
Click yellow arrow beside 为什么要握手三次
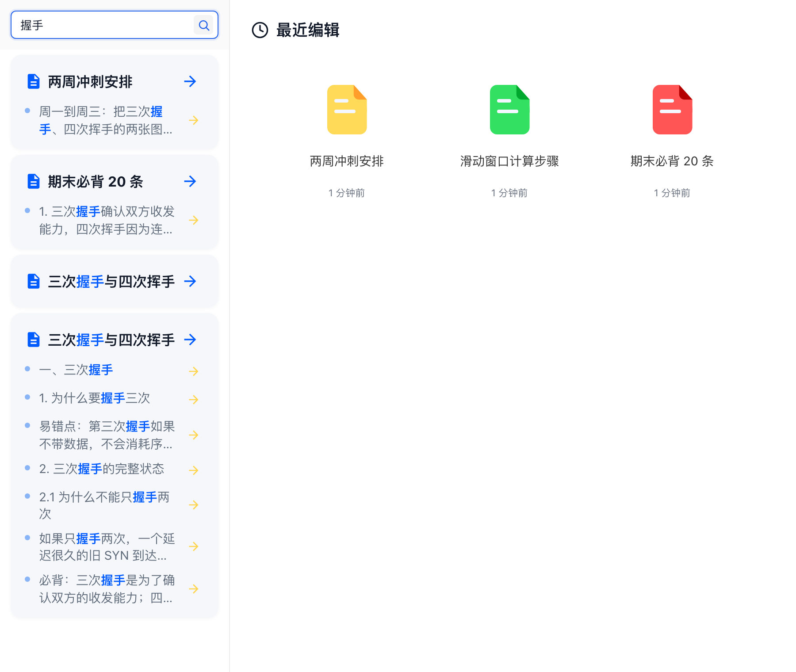194,400
